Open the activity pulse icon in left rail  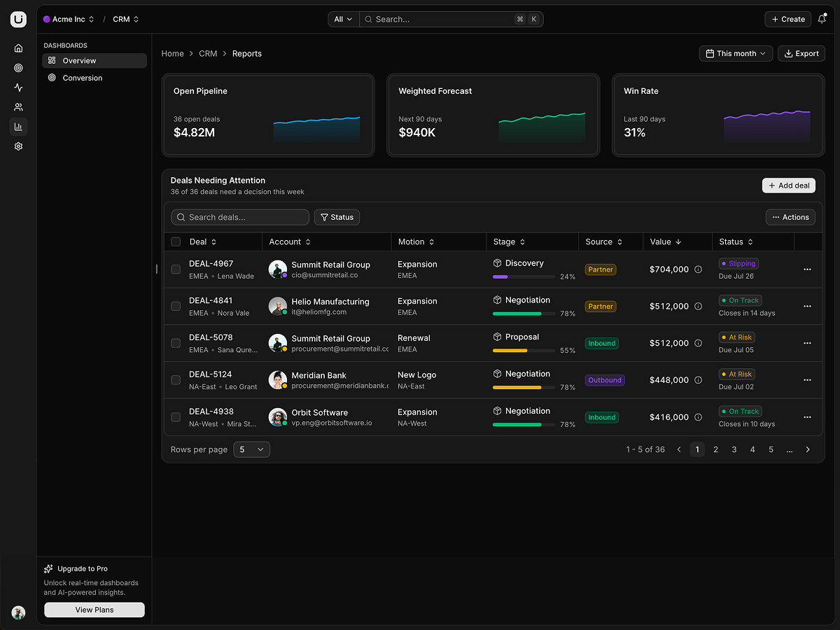18,87
